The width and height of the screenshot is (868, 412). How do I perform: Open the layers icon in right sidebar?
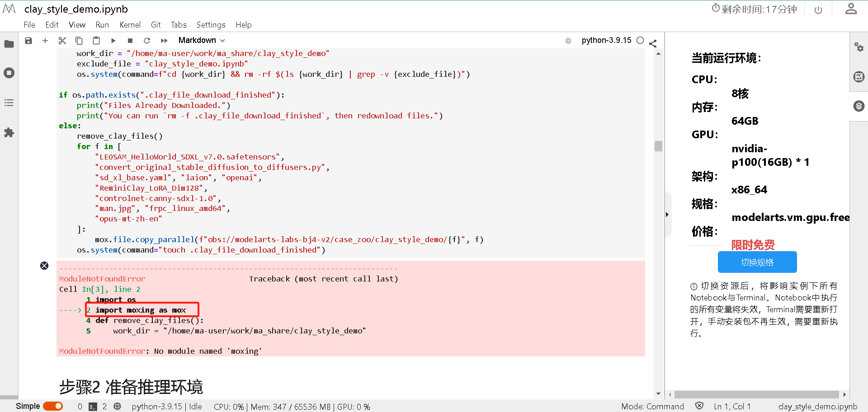[859, 106]
